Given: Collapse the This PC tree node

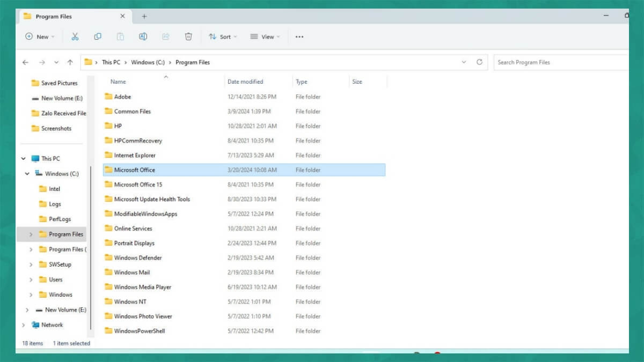Looking at the screenshot, I should pos(23,159).
